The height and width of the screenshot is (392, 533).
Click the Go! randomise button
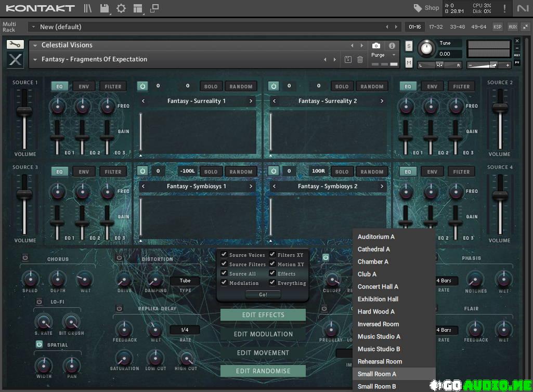point(263,295)
